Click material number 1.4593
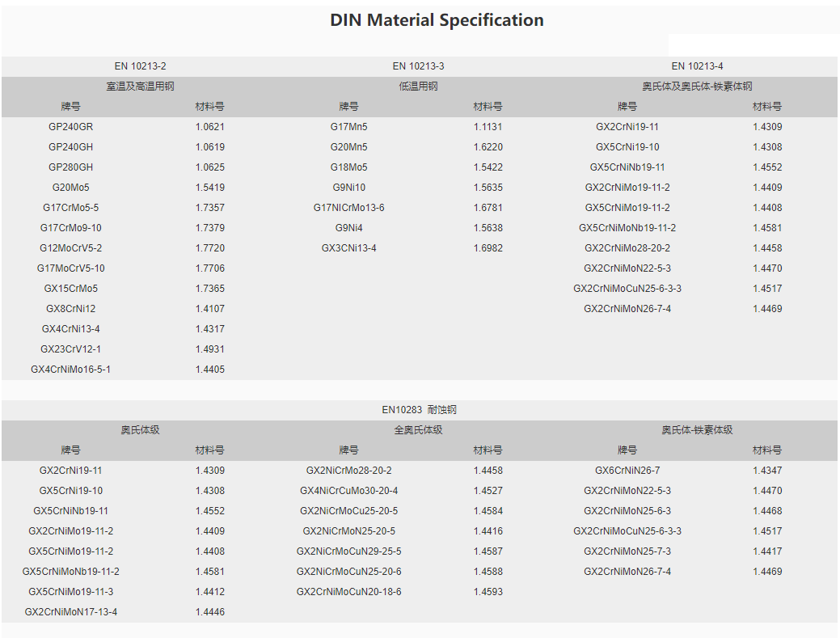Image resolution: width=840 pixels, height=638 pixels. [488, 592]
